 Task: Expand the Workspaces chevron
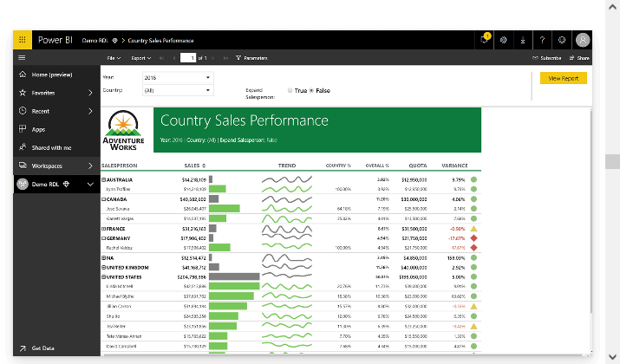pos(90,166)
